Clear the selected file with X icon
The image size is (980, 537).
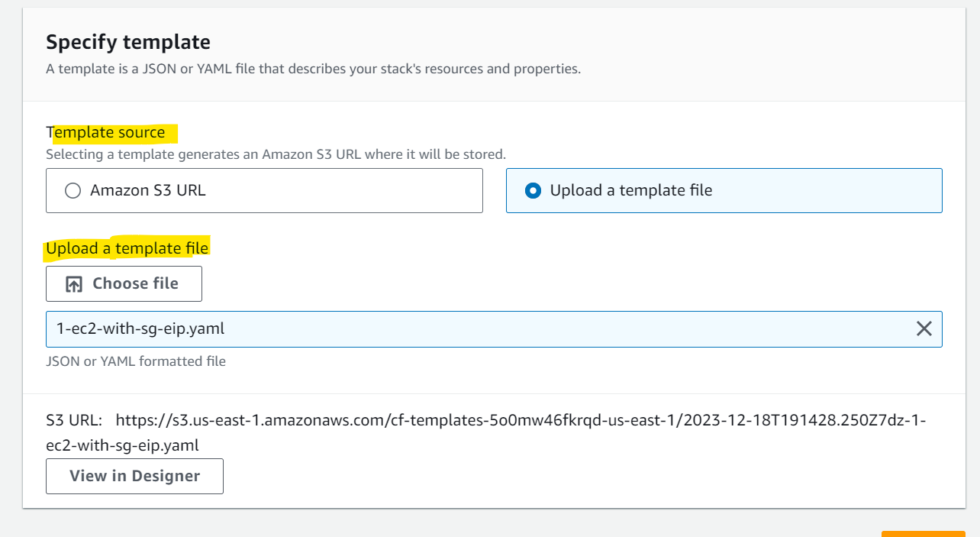pos(924,329)
